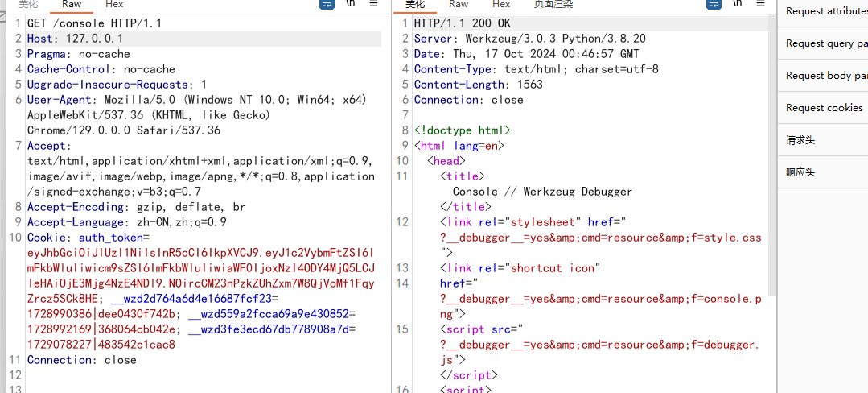Open response panel hamburger options menu
This screenshot has width=868, height=393.
point(761,3)
